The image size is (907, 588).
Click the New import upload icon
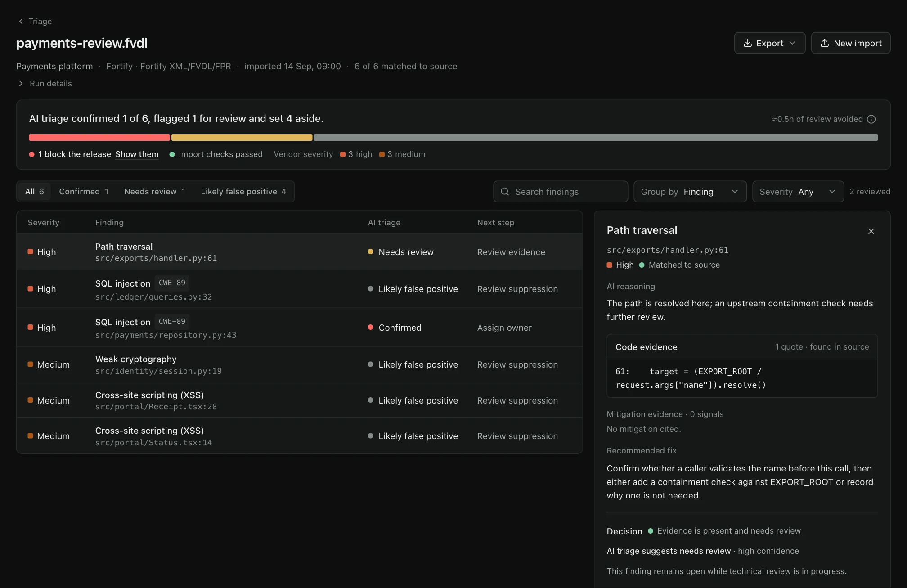tap(825, 43)
